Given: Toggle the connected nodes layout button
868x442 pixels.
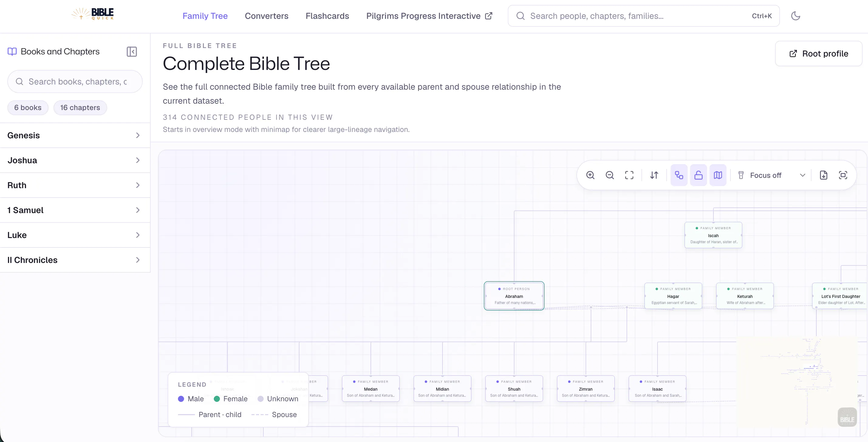Looking at the screenshot, I should click(x=679, y=175).
